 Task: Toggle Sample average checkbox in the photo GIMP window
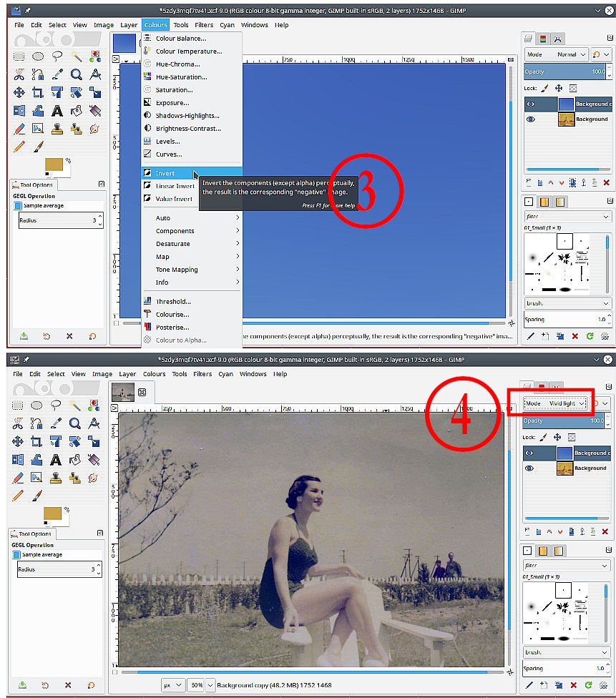click(x=16, y=555)
